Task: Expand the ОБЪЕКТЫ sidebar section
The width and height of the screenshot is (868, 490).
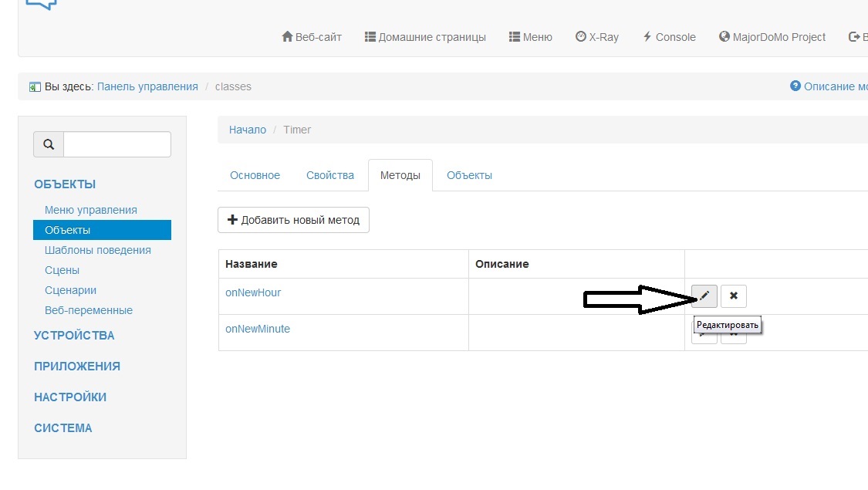Action: pyautogui.click(x=65, y=184)
